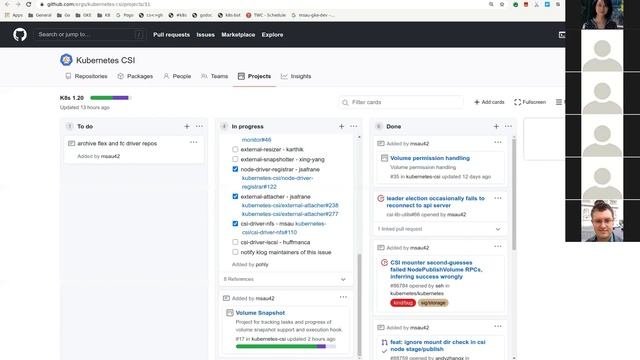The height and width of the screenshot is (360, 640).
Task: Uncheck node-driver-registrar - jsafrane box
Action: (x=235, y=169)
